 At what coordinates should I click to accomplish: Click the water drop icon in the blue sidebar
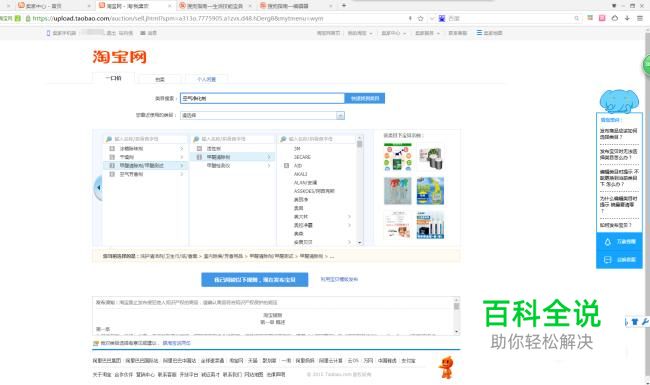click(x=607, y=242)
